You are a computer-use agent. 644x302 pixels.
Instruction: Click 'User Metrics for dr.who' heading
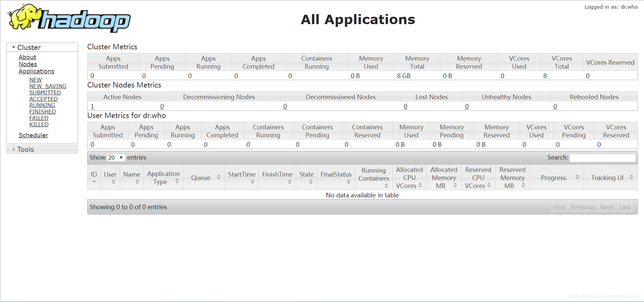pyautogui.click(x=126, y=116)
